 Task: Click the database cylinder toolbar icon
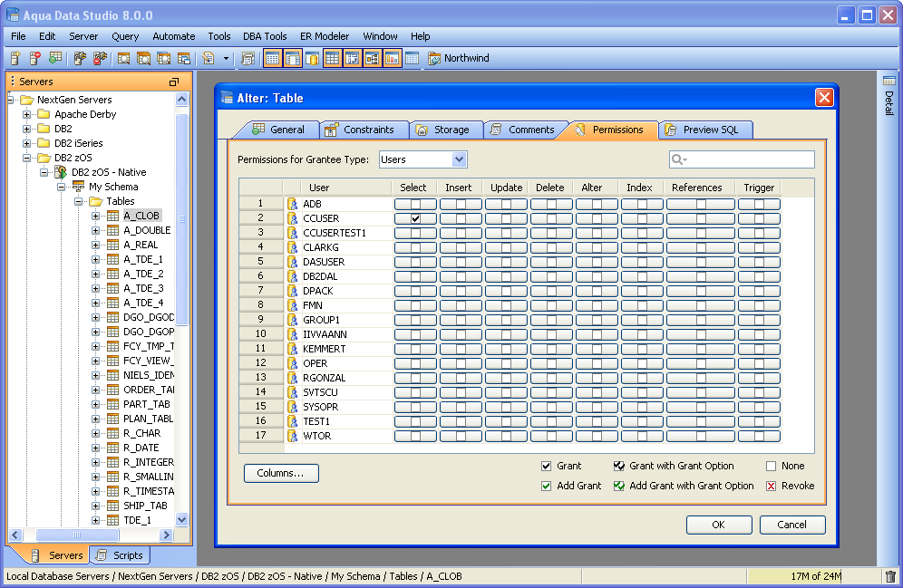click(313, 58)
